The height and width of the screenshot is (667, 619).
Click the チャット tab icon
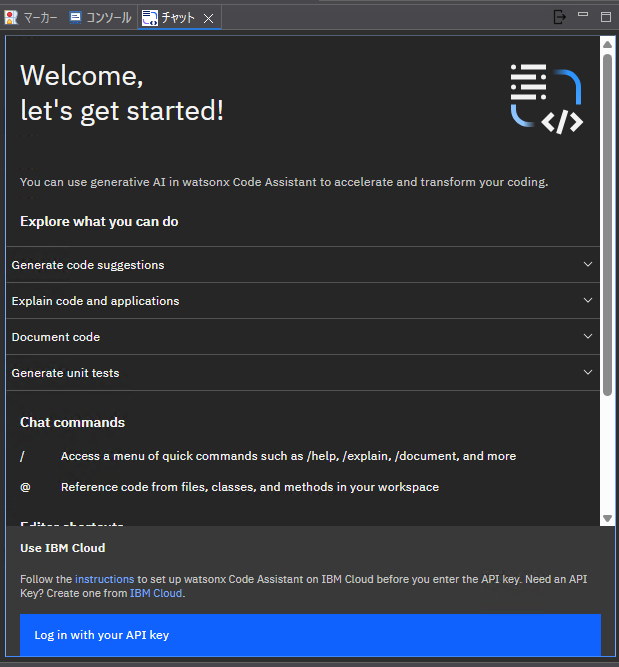(149, 18)
